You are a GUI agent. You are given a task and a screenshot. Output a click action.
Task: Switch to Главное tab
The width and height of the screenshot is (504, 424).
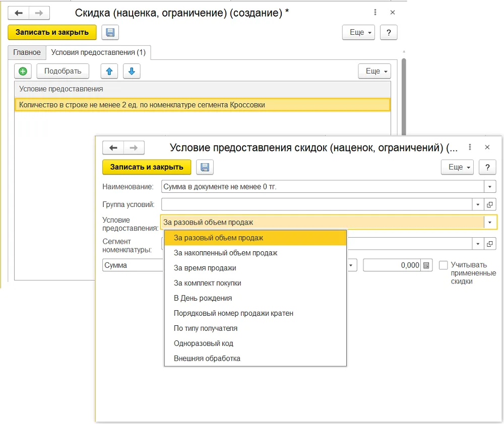pos(27,52)
